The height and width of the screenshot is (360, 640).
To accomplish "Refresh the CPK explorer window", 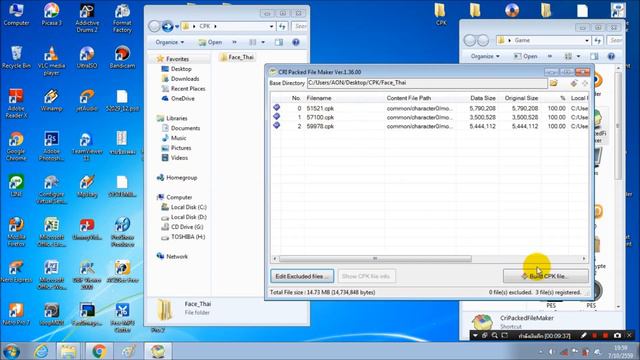I will click(282, 27).
